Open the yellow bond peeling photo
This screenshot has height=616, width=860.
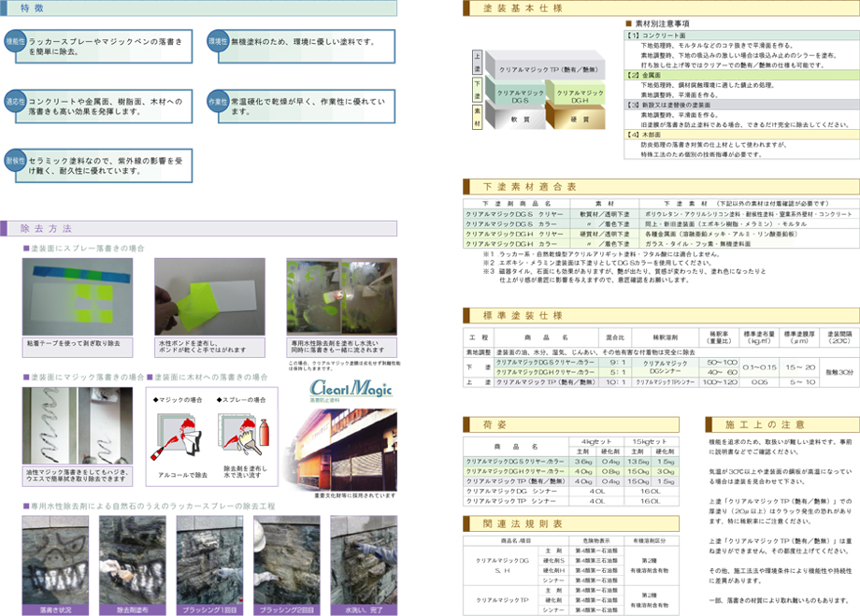pyautogui.click(x=209, y=296)
